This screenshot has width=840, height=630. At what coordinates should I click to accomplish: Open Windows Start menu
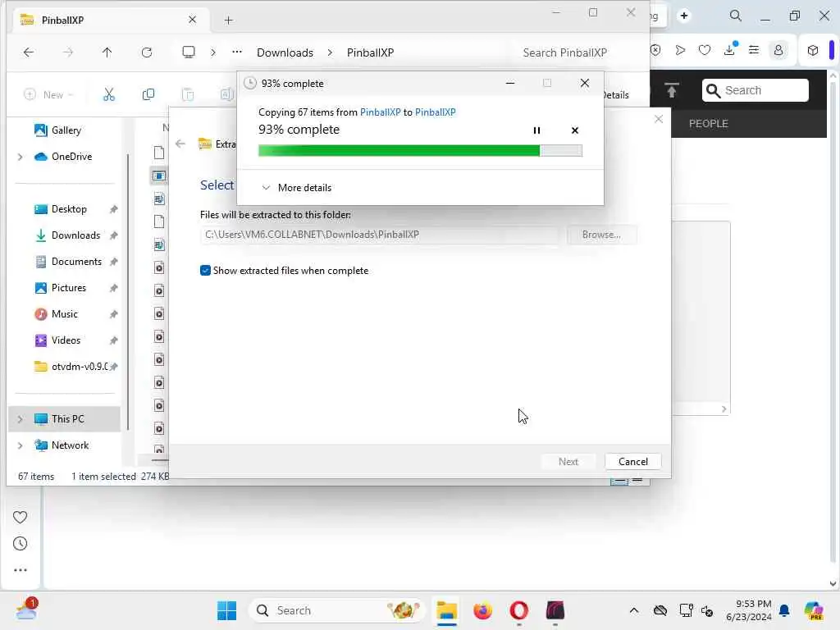pos(226,610)
